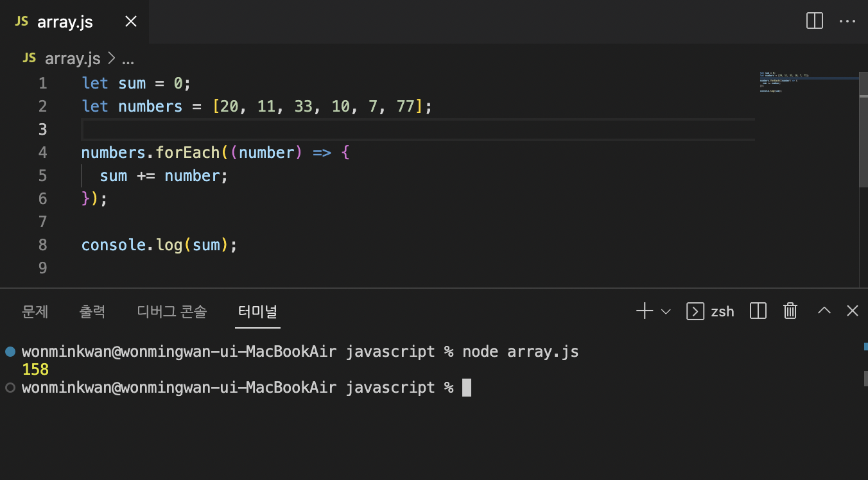Viewport: 868px width, 480px height.
Task: Select the 터미널 panel tab
Action: click(x=257, y=312)
